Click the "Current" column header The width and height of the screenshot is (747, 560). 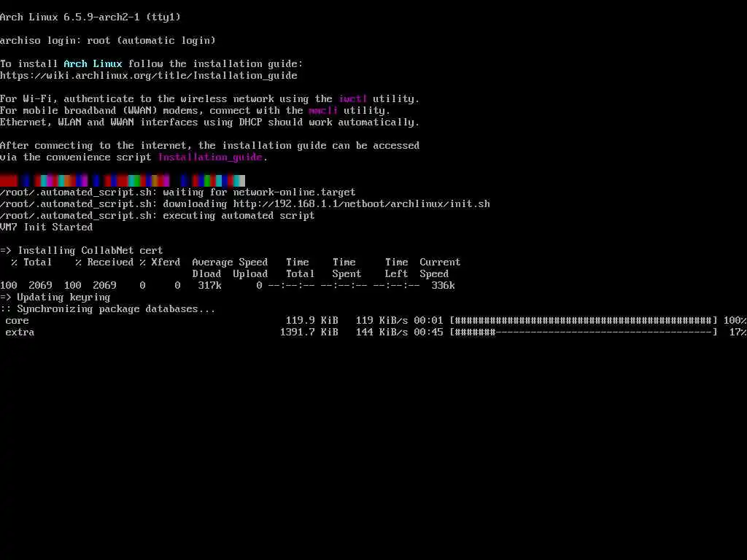pos(440,262)
